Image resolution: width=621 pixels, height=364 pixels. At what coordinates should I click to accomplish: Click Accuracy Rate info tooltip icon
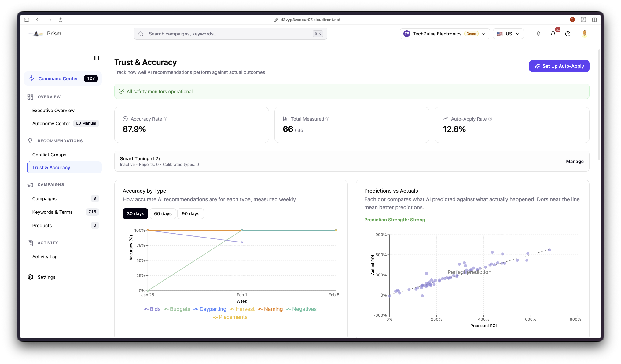tap(166, 119)
